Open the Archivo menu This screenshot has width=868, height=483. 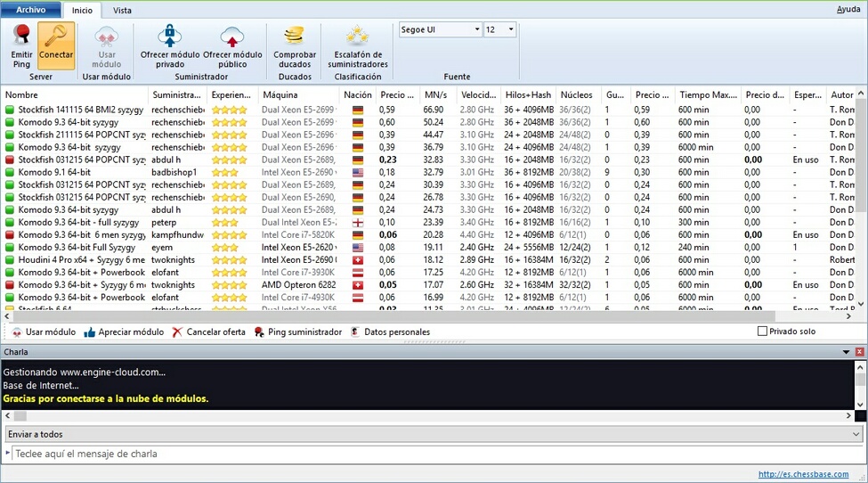[x=30, y=10]
